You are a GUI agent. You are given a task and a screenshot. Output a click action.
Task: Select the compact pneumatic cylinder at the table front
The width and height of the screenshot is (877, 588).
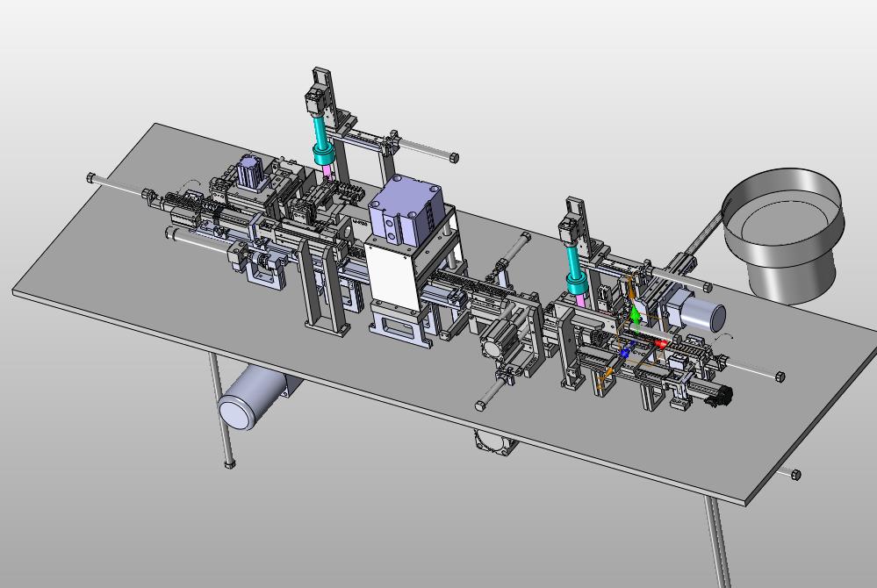point(498,341)
